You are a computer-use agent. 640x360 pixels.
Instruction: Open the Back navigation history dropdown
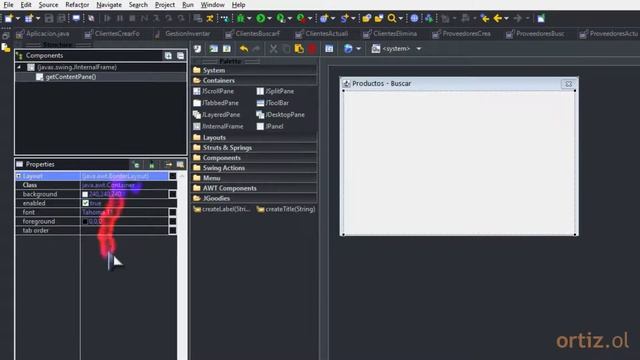coord(507,18)
